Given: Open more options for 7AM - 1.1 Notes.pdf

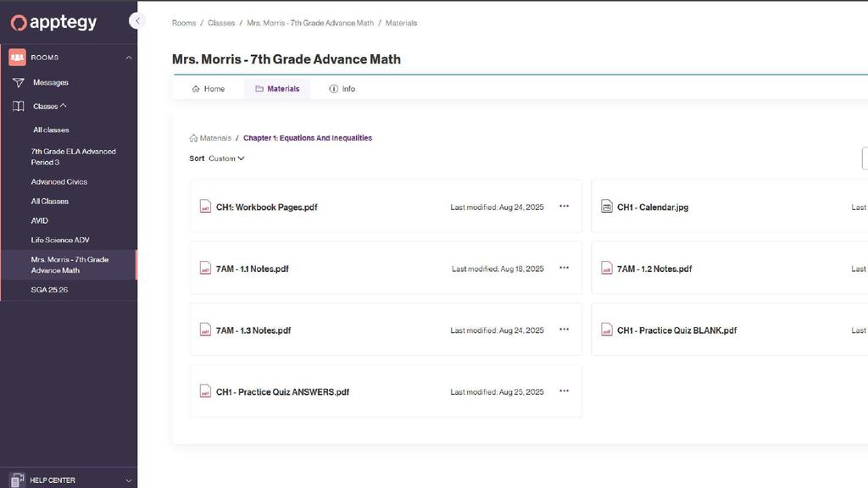Looking at the screenshot, I should (x=564, y=268).
